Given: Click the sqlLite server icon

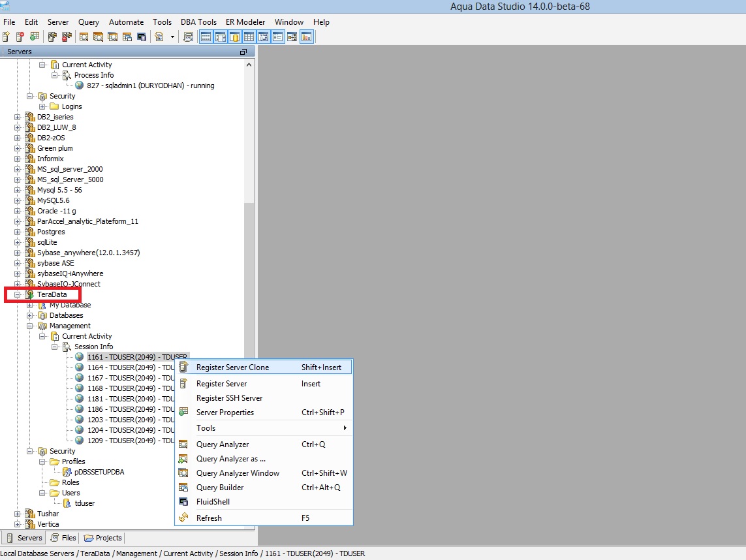Looking at the screenshot, I should point(30,242).
